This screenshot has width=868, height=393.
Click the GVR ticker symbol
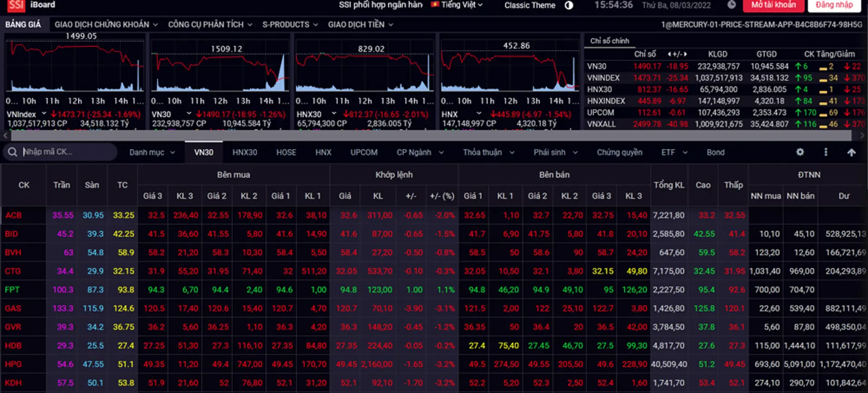(x=13, y=327)
